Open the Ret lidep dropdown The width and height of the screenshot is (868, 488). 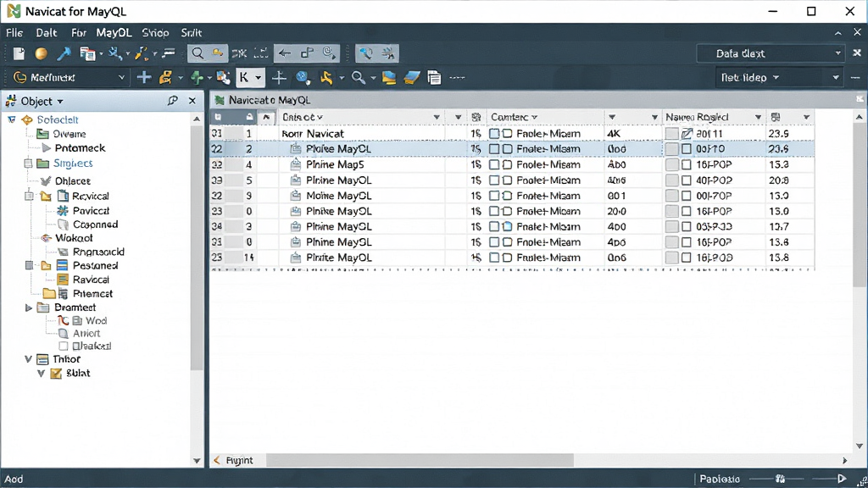coord(778,77)
